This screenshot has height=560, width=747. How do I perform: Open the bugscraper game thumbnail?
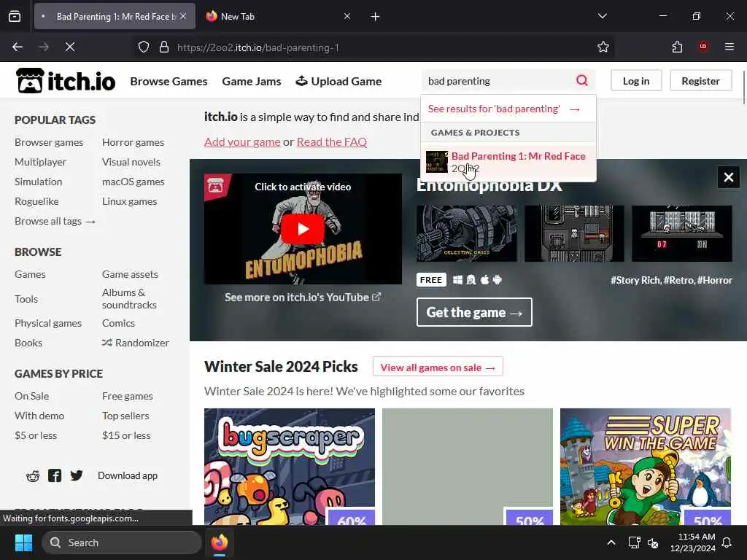289,467
